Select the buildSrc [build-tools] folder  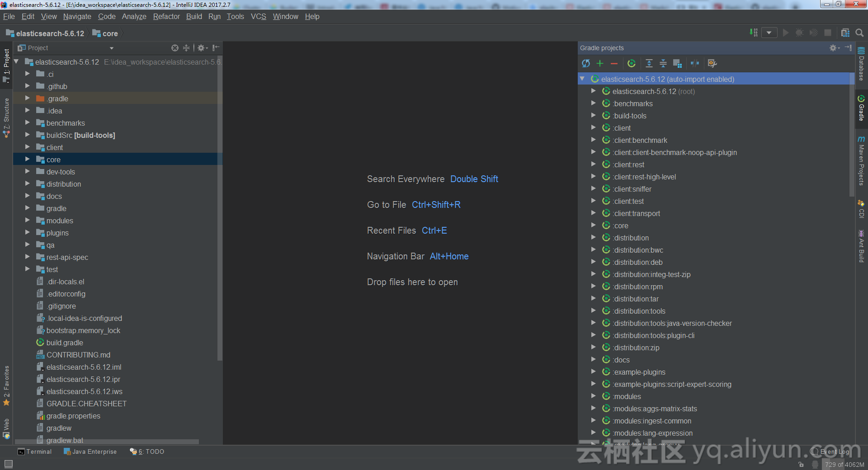pyautogui.click(x=80, y=135)
